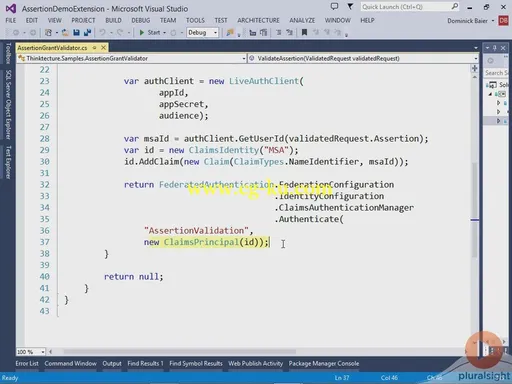Click the Find in Files toolbar icon
The width and height of the screenshot is (512, 384).
click(x=230, y=33)
